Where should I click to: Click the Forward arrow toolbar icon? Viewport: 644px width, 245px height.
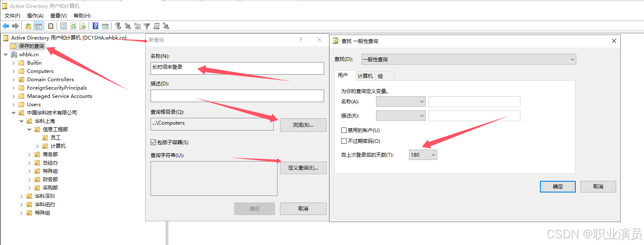(15, 26)
